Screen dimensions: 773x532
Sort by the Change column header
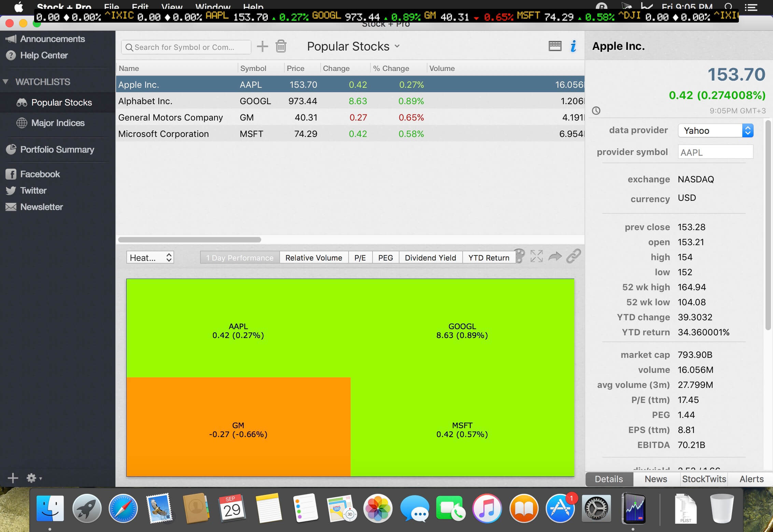click(x=345, y=68)
